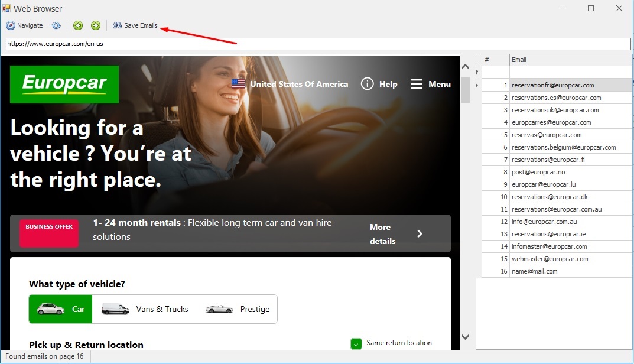The width and height of the screenshot is (634, 364).
Task: Select the Car vehicle type
Action: coord(61,309)
